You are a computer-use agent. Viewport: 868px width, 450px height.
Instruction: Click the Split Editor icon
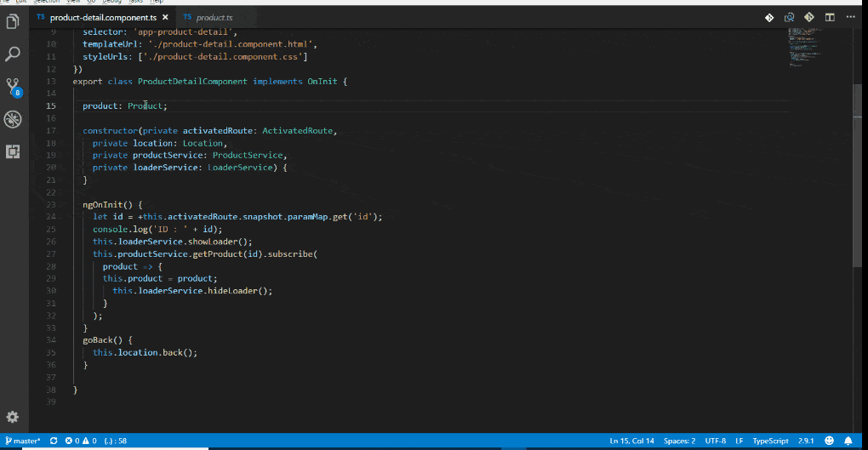click(x=830, y=18)
